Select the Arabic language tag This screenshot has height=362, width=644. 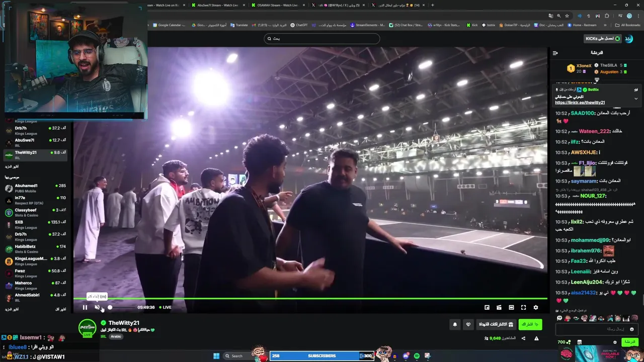tap(116, 336)
